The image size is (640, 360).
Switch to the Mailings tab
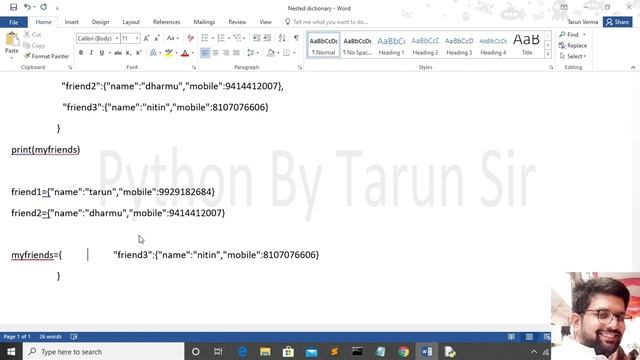[x=204, y=22]
